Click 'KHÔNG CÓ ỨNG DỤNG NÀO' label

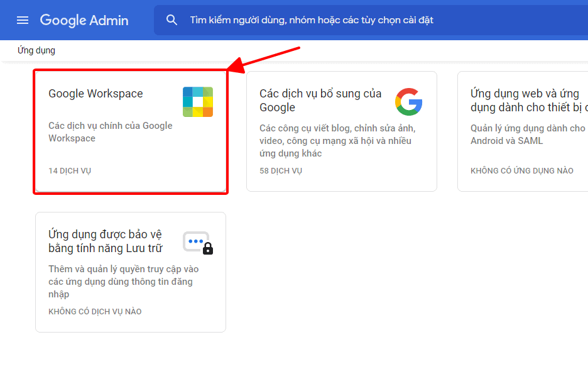[522, 170]
